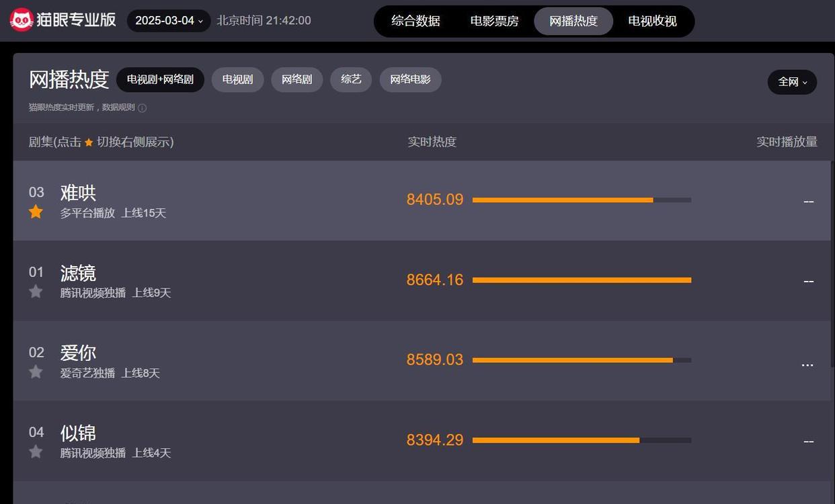835x504 pixels.
Task: Filter by 综艺 category
Action: coord(351,79)
